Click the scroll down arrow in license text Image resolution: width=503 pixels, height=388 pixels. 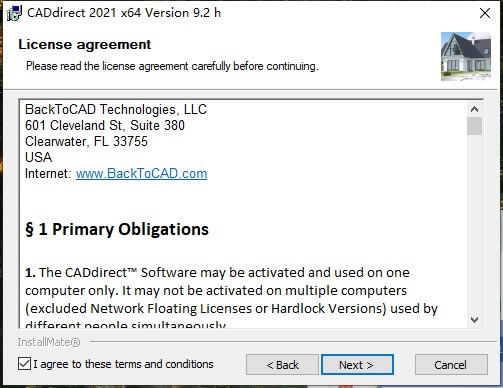click(x=474, y=320)
